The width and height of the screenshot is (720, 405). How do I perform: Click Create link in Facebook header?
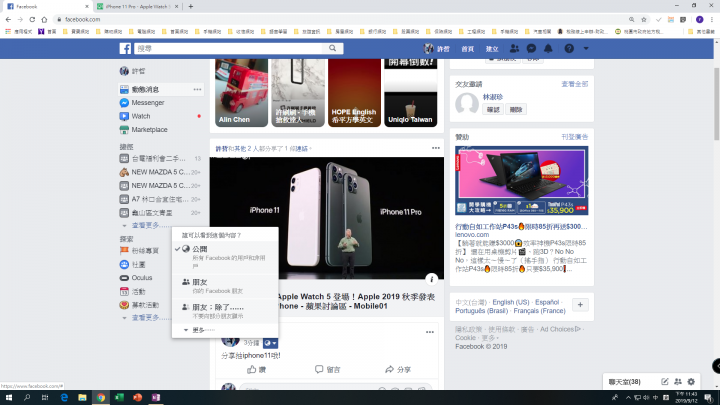[492, 49]
